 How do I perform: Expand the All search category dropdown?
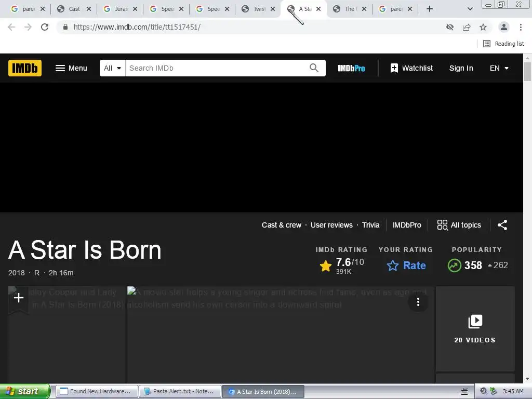click(112, 68)
